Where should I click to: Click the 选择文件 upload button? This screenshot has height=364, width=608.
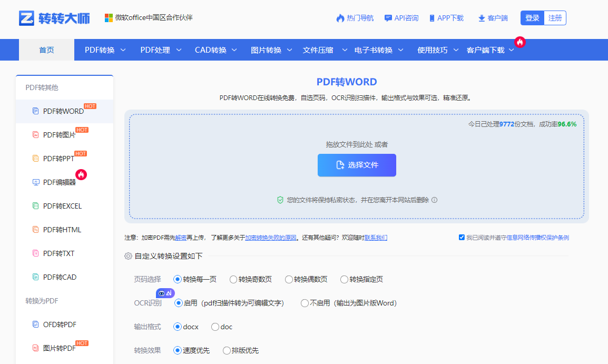point(357,165)
